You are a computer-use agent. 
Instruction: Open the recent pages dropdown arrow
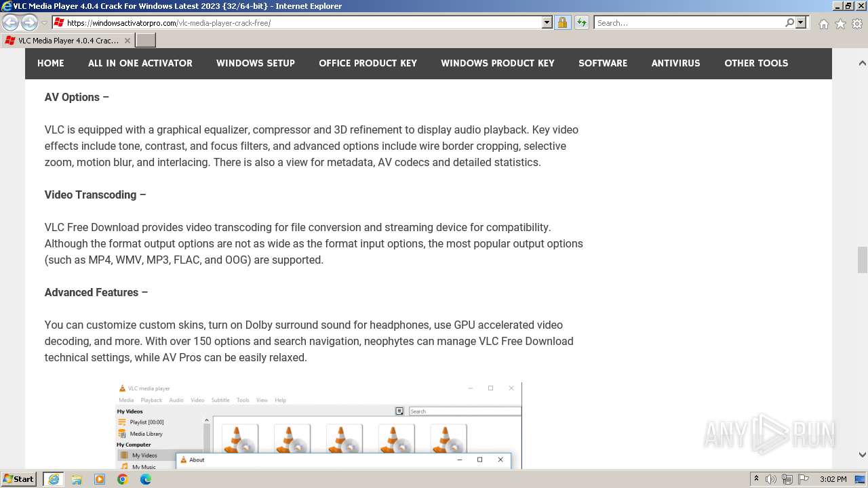[44, 23]
